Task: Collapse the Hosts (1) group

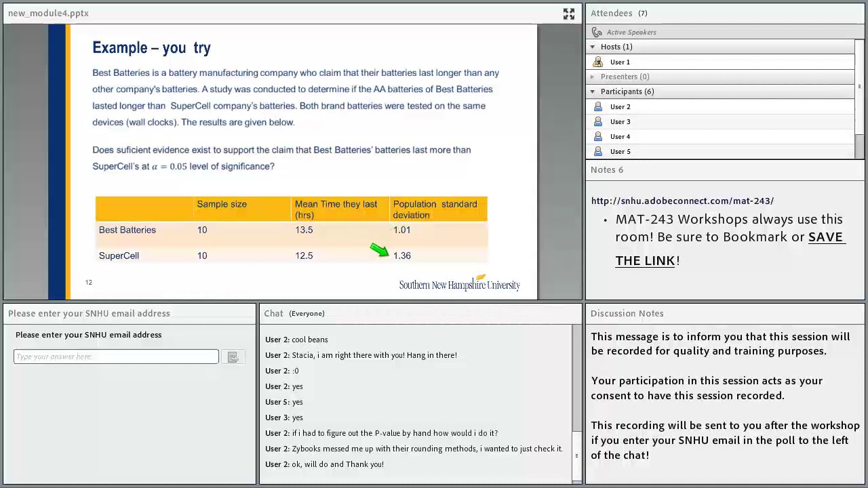Action: [593, 47]
